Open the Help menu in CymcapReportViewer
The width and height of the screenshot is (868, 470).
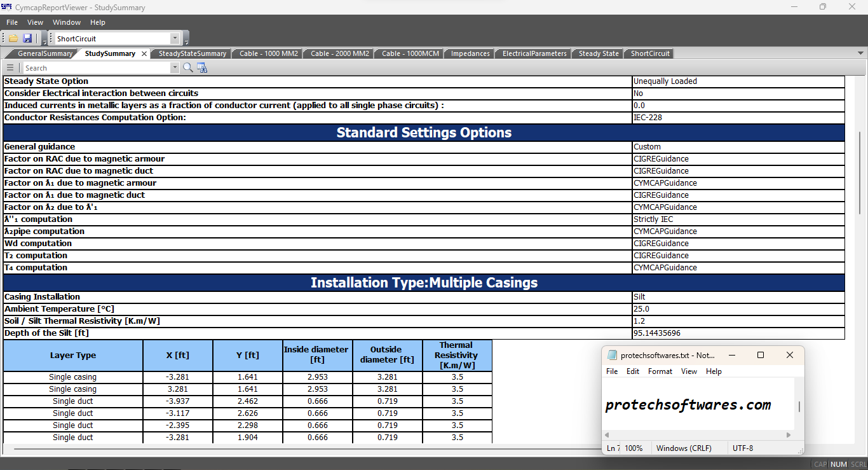98,22
